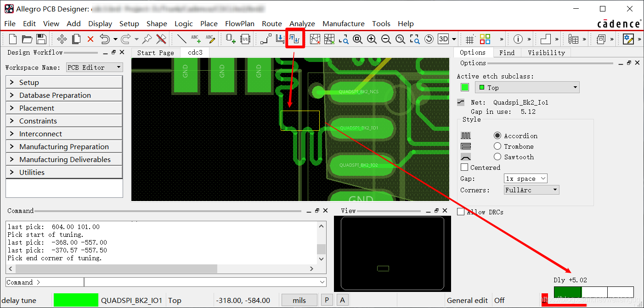Click the Zoom Previous icon
Image resolution: width=644 pixels, height=308 pixels.
coord(400,39)
